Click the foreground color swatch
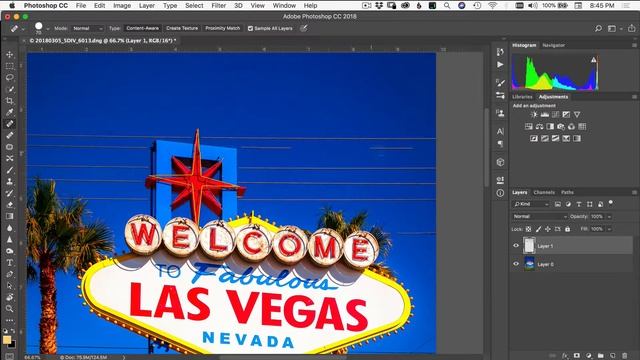Viewport: 640px width, 360px height. pyautogui.click(x=7, y=340)
